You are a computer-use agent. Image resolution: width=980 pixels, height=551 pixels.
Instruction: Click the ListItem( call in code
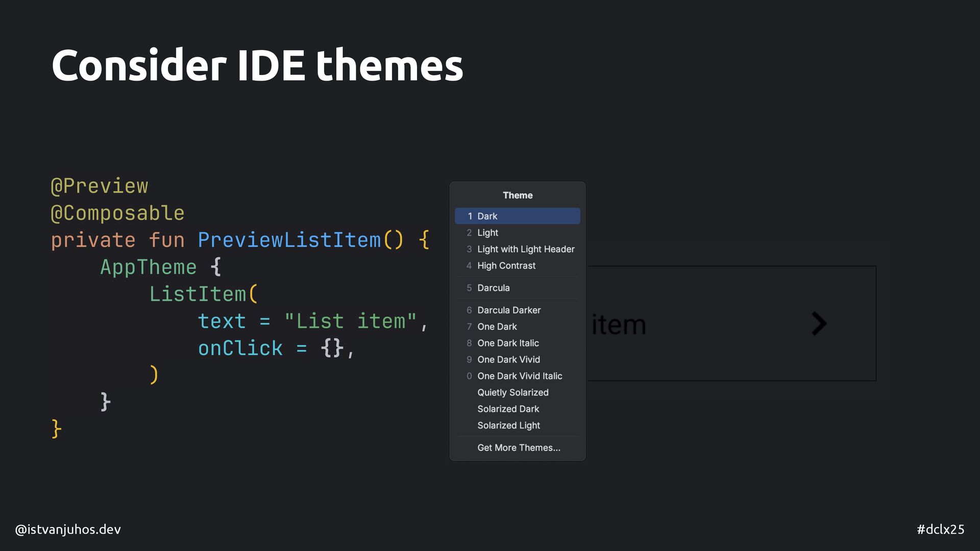(204, 294)
